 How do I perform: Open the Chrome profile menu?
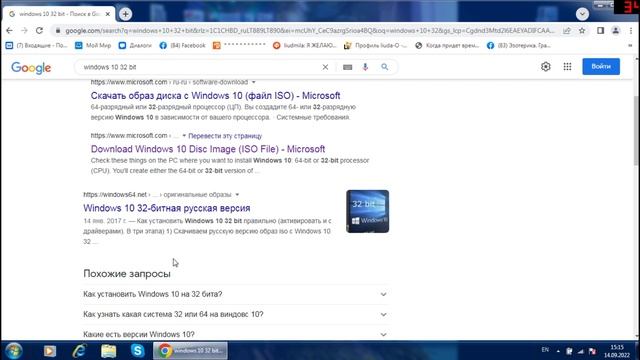(x=616, y=31)
